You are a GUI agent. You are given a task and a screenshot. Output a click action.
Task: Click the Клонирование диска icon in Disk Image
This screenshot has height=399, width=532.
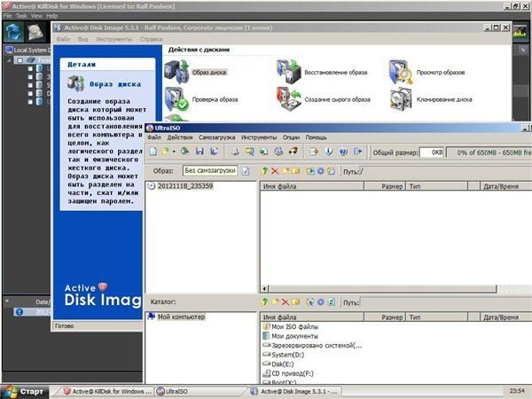(401, 99)
